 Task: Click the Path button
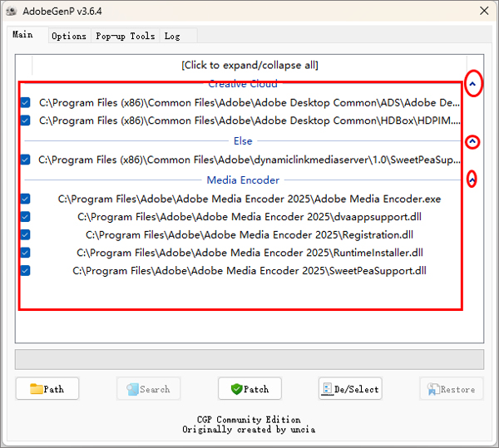click(x=47, y=388)
